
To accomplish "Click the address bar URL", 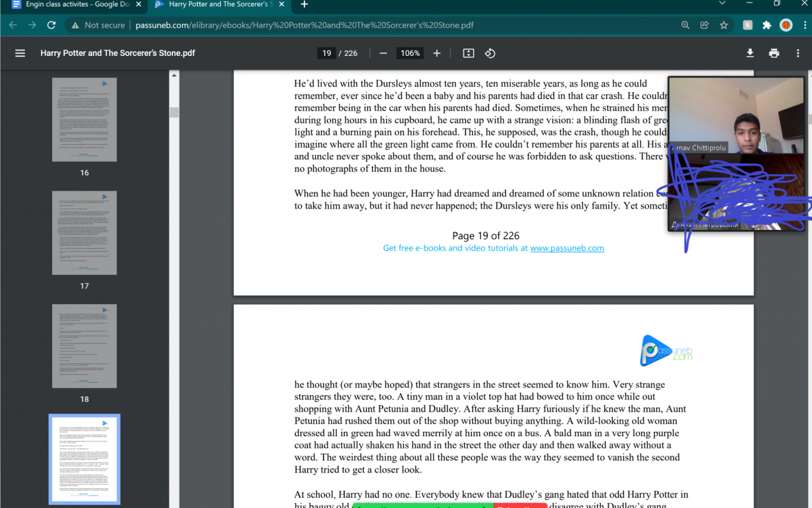I will 304,25.
